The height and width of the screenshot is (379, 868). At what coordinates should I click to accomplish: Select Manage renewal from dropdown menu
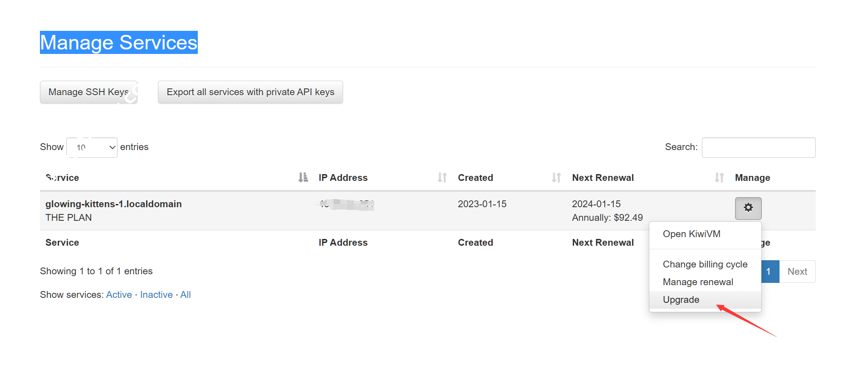click(x=698, y=282)
